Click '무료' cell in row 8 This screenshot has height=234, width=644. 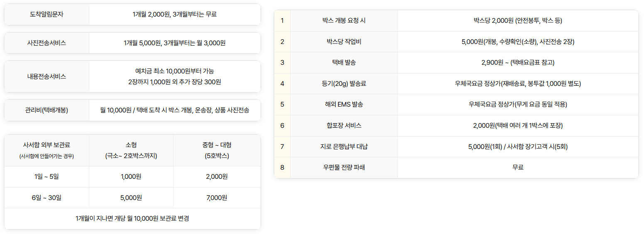pos(518,167)
